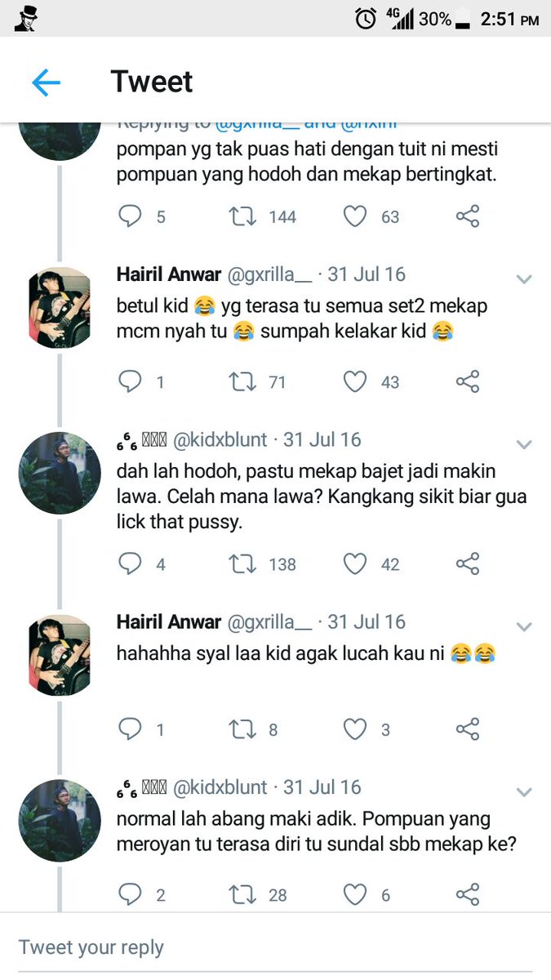This screenshot has height=980, width=551.
Task: Share the 'betul kid' tweet
Action: point(468,381)
